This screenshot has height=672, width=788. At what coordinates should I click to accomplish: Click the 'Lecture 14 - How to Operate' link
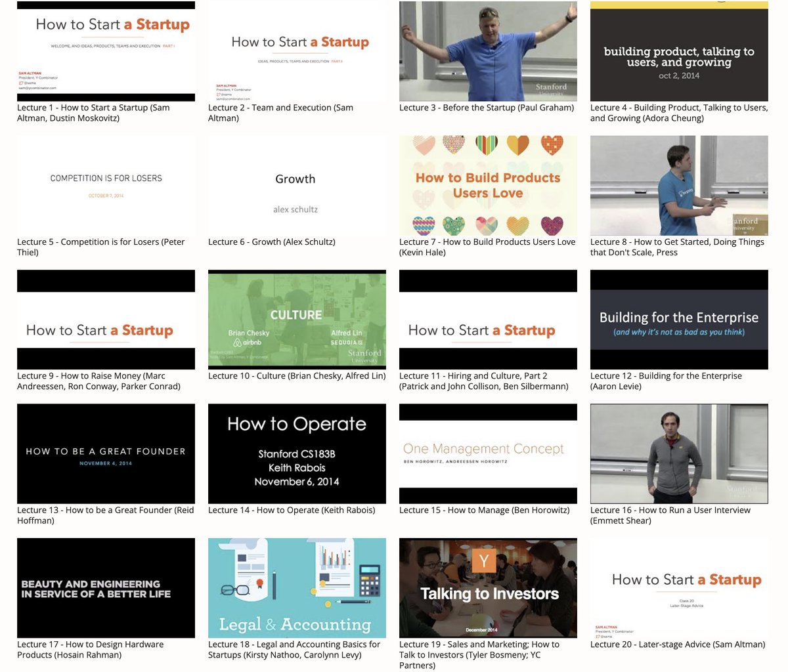pyautogui.click(x=292, y=511)
